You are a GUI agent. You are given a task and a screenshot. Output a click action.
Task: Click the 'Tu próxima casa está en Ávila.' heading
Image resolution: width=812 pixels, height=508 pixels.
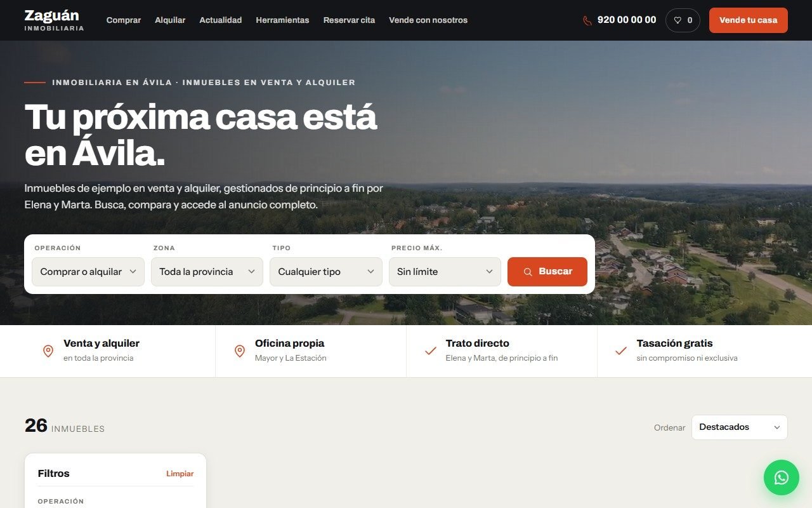(201, 135)
